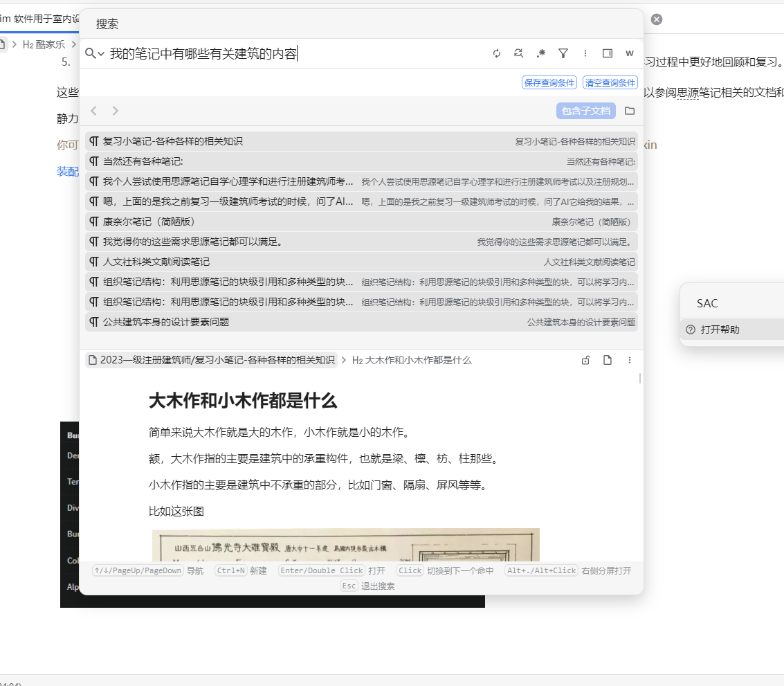Open the preview pane three-dot menu
Image resolution: width=784 pixels, height=686 pixels.
click(x=630, y=360)
